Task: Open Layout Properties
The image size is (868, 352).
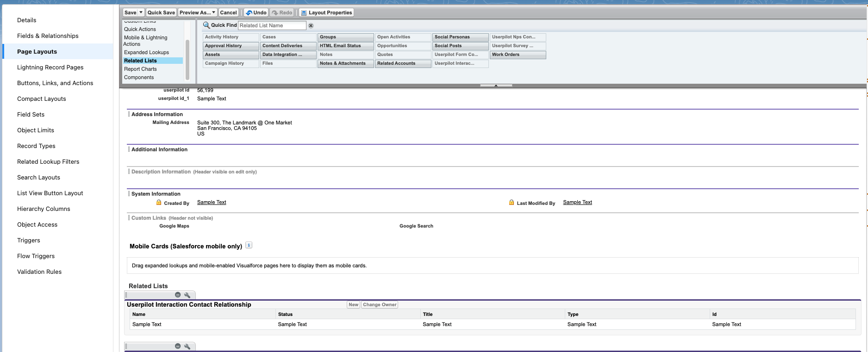Action: [326, 12]
